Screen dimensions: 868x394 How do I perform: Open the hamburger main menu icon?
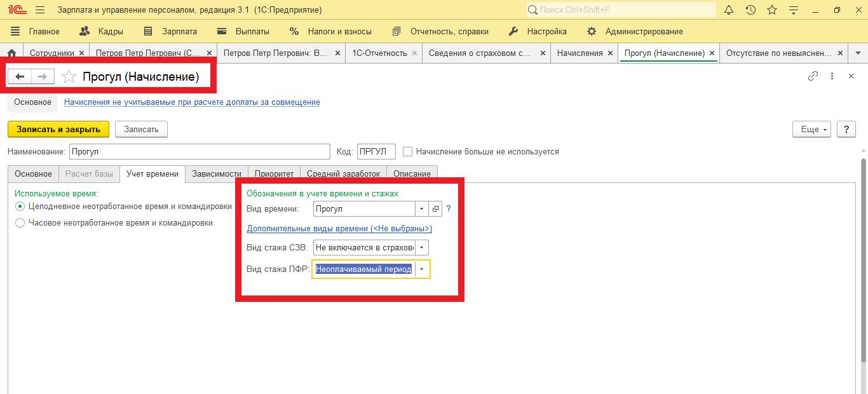pyautogui.click(x=40, y=10)
